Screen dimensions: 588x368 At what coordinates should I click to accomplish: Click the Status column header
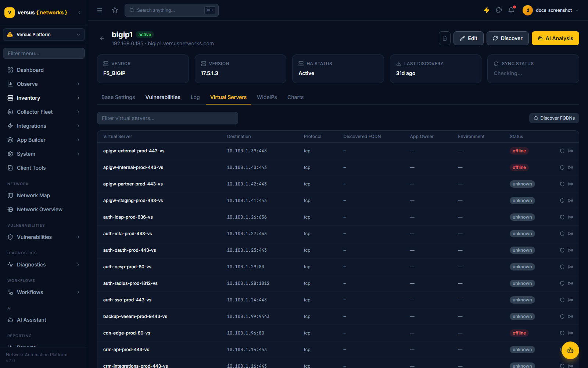pyautogui.click(x=516, y=137)
